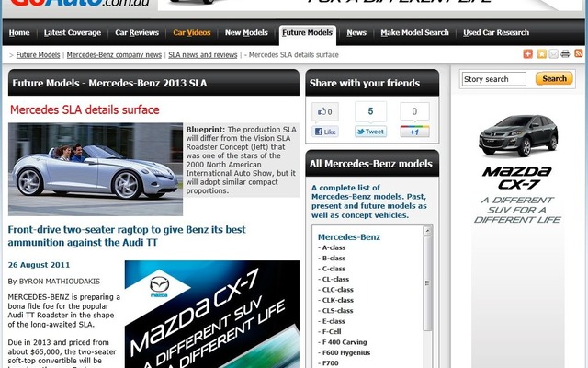This screenshot has height=368, width=588.
Task: Click the Google plus count bubble showing 0
Action: pos(414,111)
